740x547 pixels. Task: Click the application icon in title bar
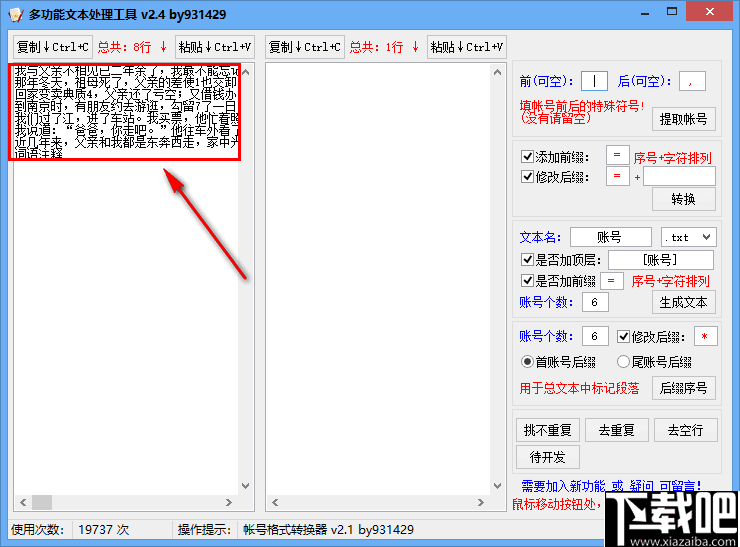point(16,15)
